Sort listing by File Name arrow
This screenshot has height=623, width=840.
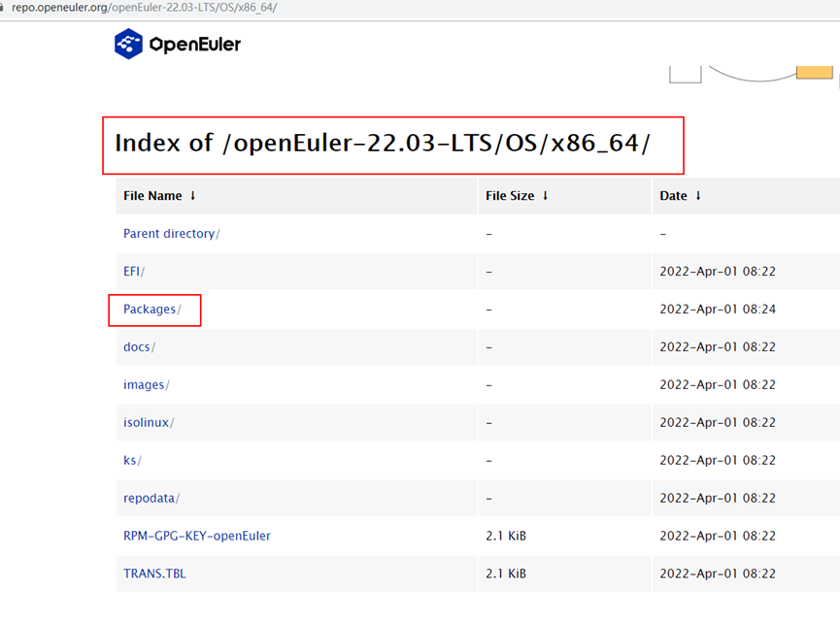193,196
